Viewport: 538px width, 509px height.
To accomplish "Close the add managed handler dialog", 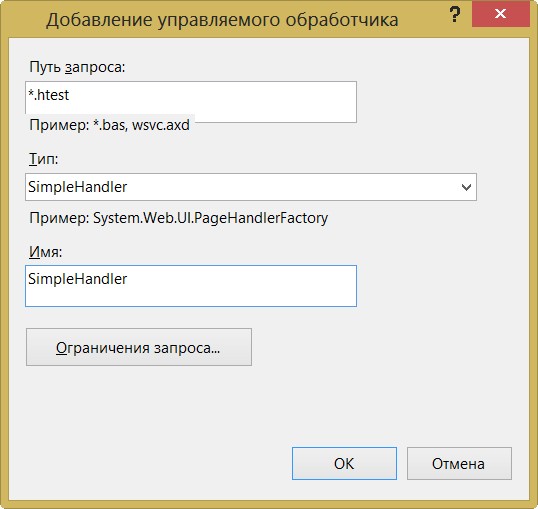I will pos(501,14).
